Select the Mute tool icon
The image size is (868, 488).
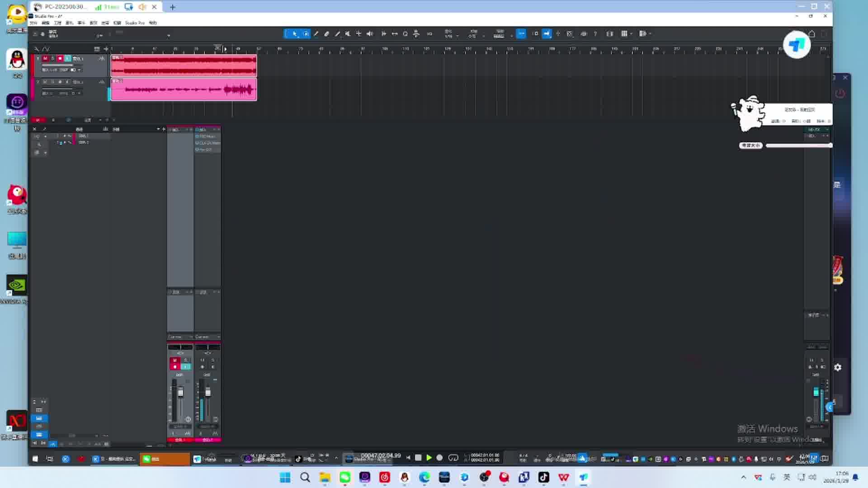(x=348, y=34)
